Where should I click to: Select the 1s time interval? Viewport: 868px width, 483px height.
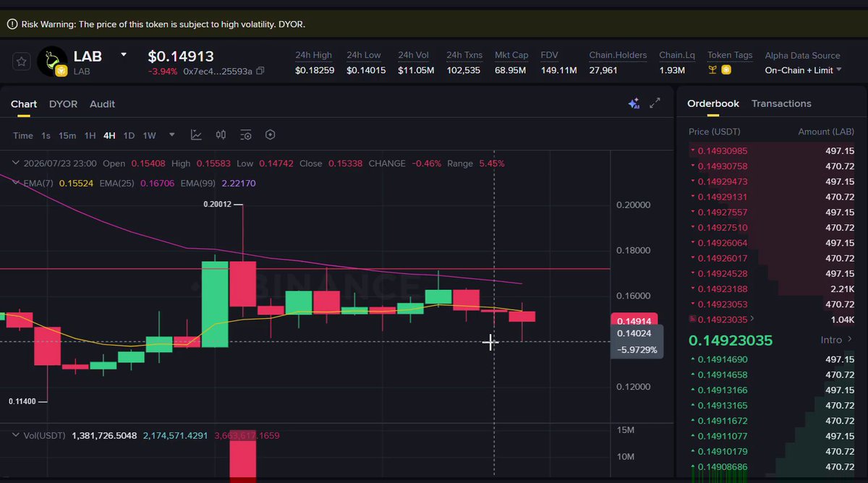(x=46, y=135)
